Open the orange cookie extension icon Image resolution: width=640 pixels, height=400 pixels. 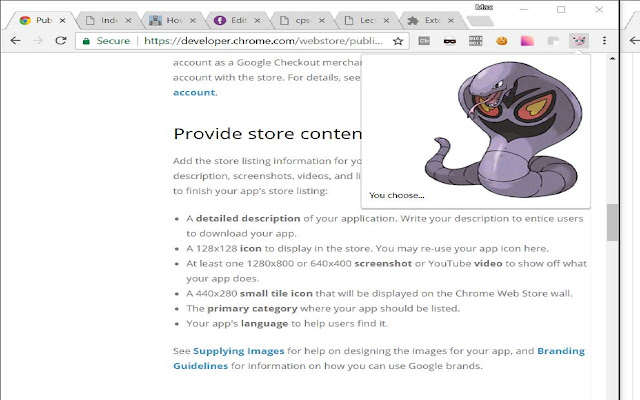[502, 41]
